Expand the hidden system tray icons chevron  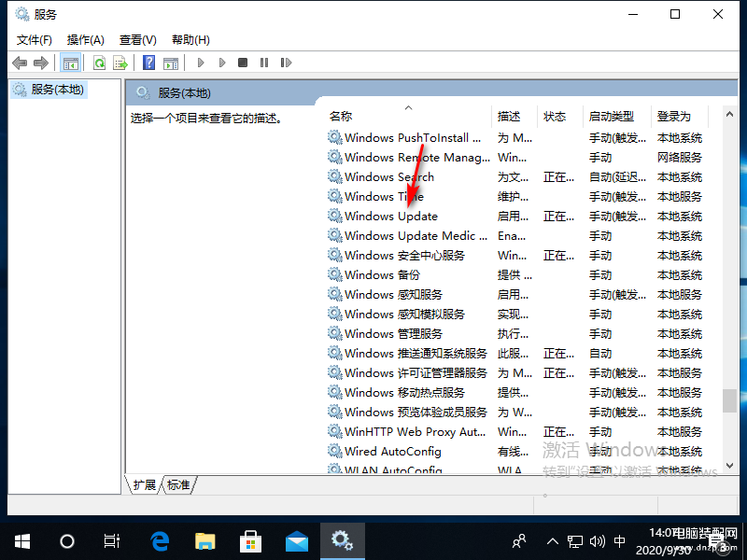pyautogui.click(x=552, y=541)
